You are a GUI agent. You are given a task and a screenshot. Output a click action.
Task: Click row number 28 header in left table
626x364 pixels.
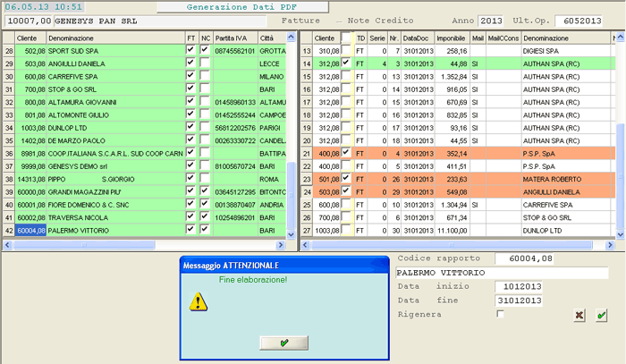click(9, 51)
